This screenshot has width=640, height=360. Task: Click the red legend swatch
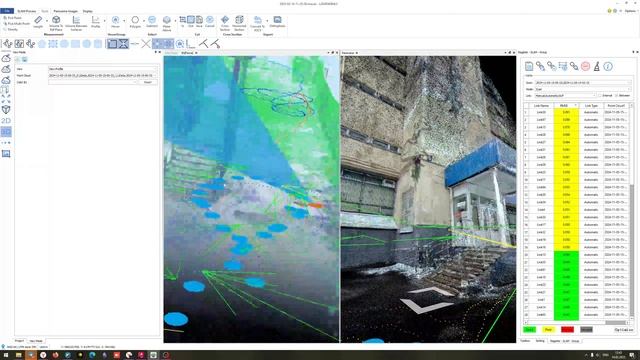click(x=567, y=329)
